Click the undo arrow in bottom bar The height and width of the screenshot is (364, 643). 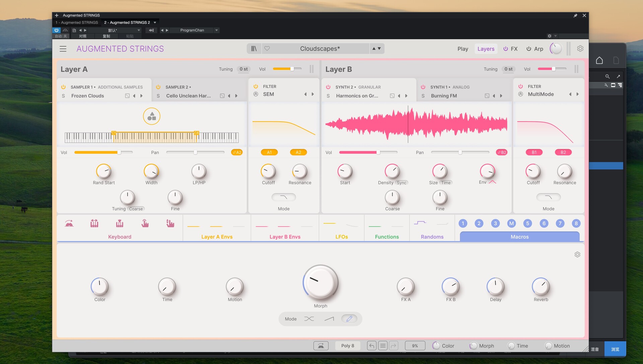pyautogui.click(x=372, y=346)
